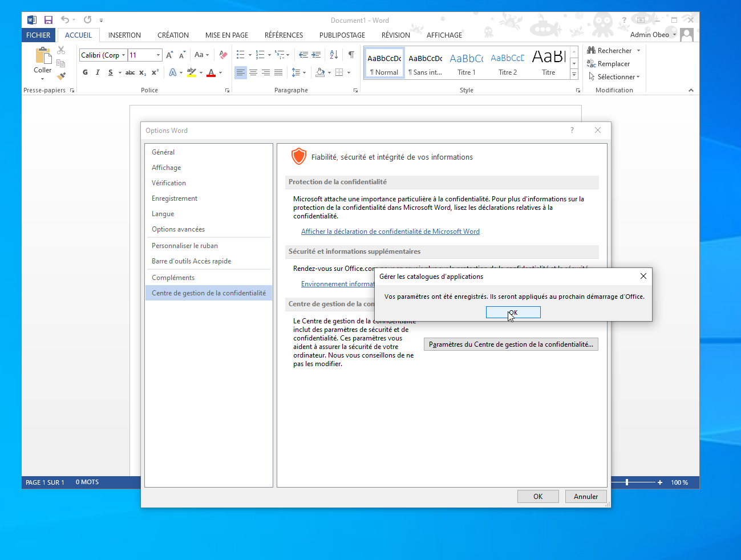The height and width of the screenshot is (560, 741).
Task: Open the Environnement informatique link
Action: pos(338,284)
